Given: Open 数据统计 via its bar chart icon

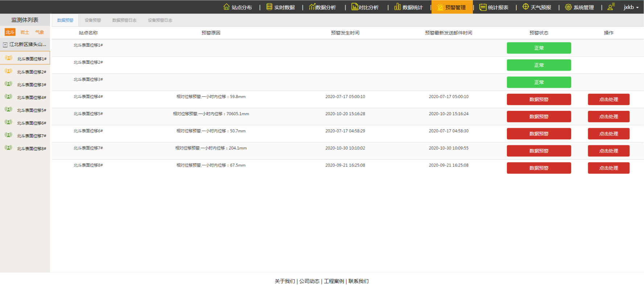Looking at the screenshot, I should [x=397, y=7].
